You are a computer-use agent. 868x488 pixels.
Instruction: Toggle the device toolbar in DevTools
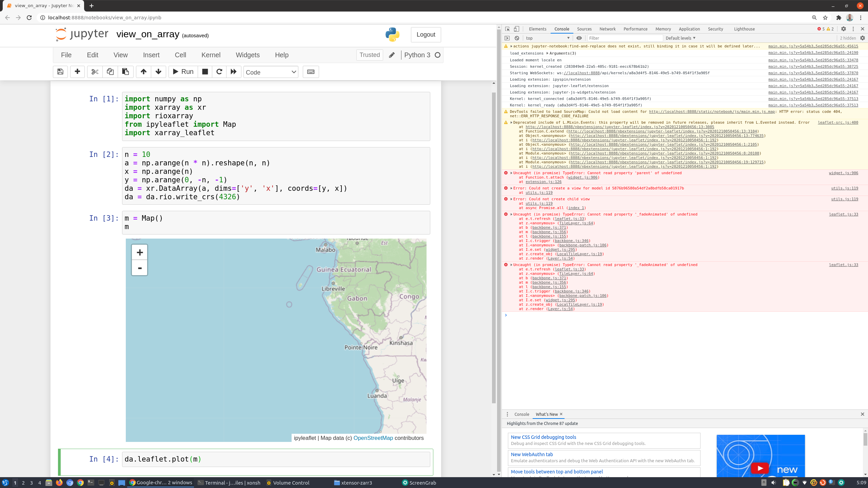[x=516, y=29]
